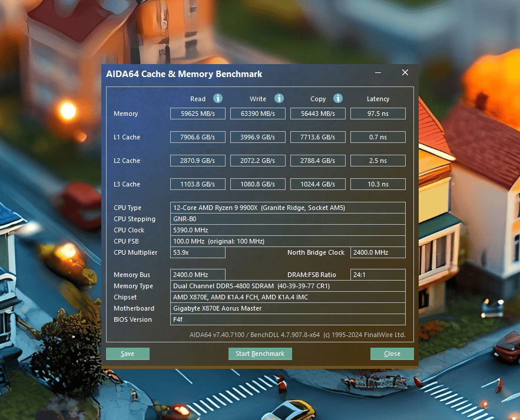
Task: Click the Read info icon
Action: 217,98
